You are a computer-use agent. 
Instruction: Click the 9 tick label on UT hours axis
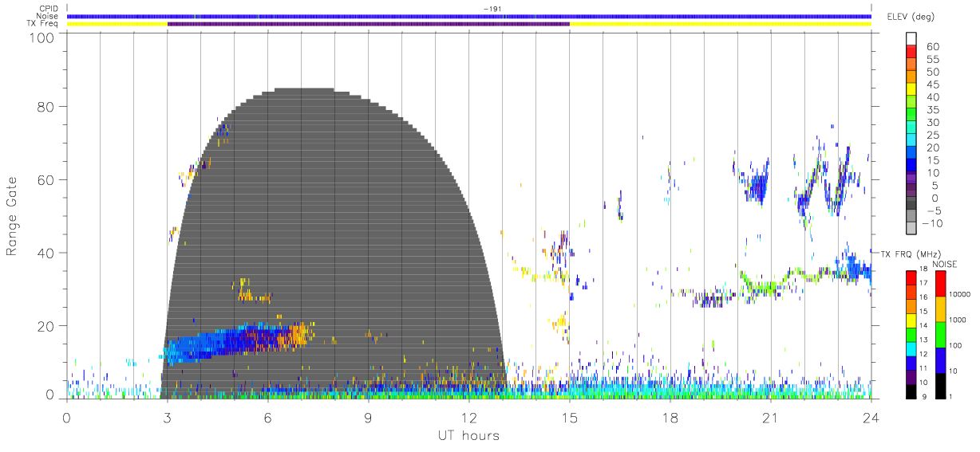[x=368, y=419]
